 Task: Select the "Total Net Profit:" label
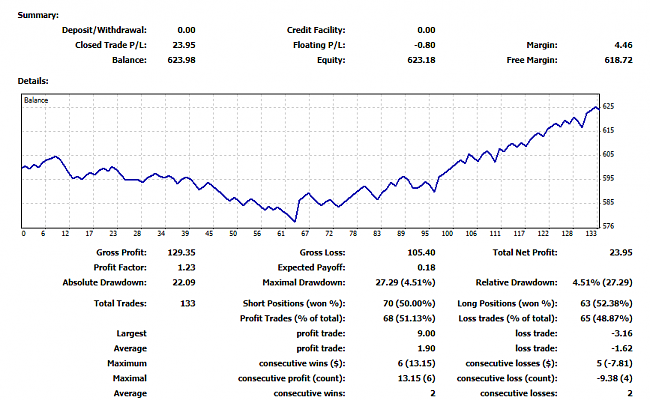[x=525, y=252]
